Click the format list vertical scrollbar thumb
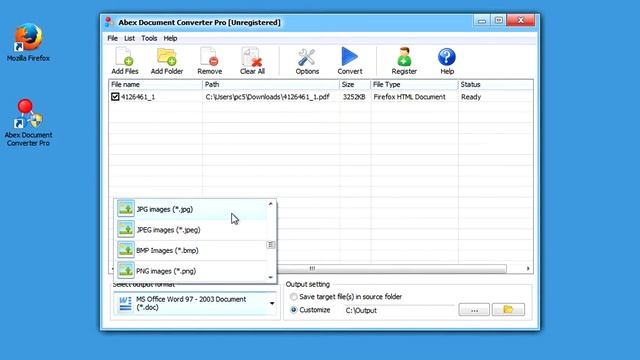 (270, 244)
